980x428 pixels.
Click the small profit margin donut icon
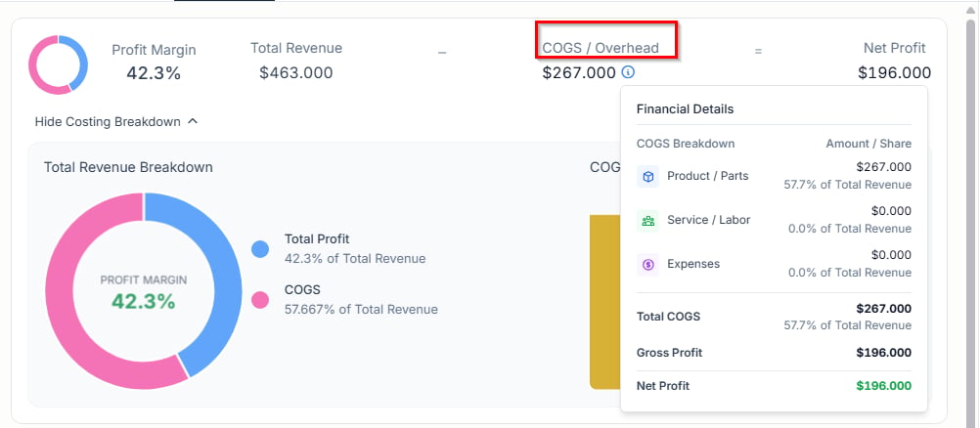tap(58, 64)
